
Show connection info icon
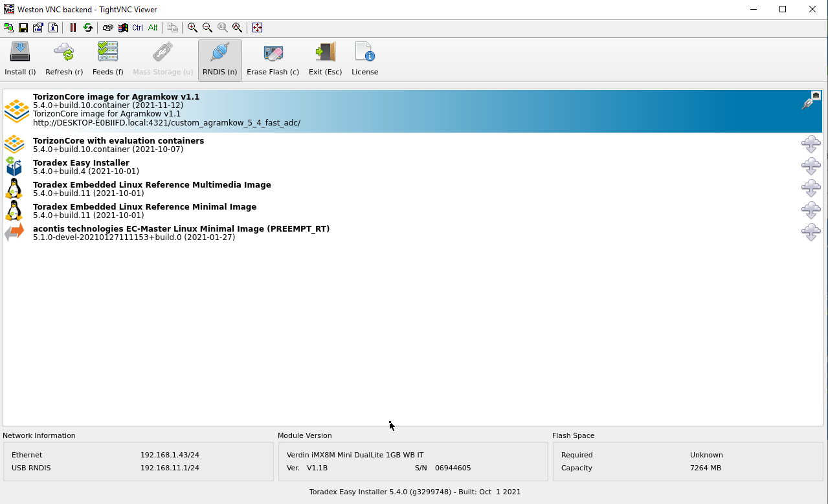[53, 28]
